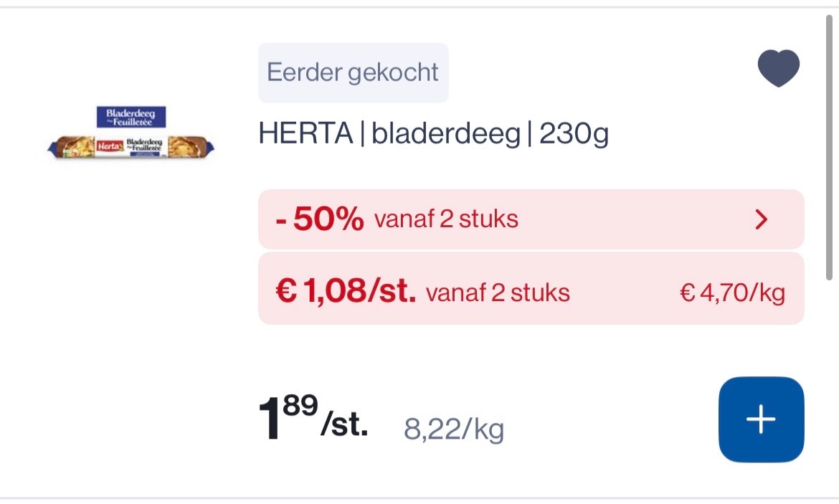Click the Eerder gekocht badge
Image resolution: width=839 pixels, height=504 pixels.
(x=353, y=72)
